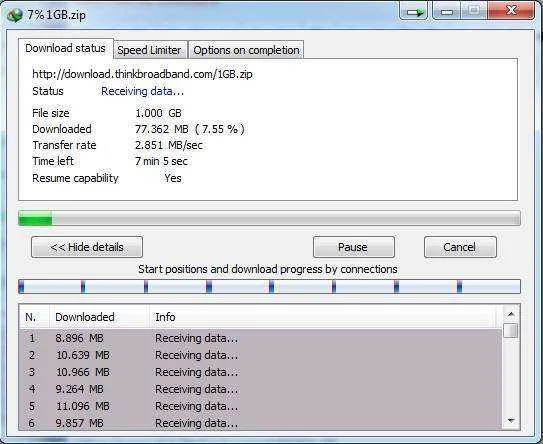Click the N. column header
The width and height of the screenshot is (543, 444).
coord(34,317)
